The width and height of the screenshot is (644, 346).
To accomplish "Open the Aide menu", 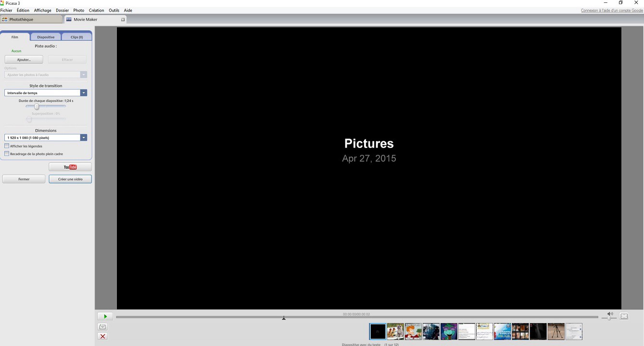I will 128,10.
